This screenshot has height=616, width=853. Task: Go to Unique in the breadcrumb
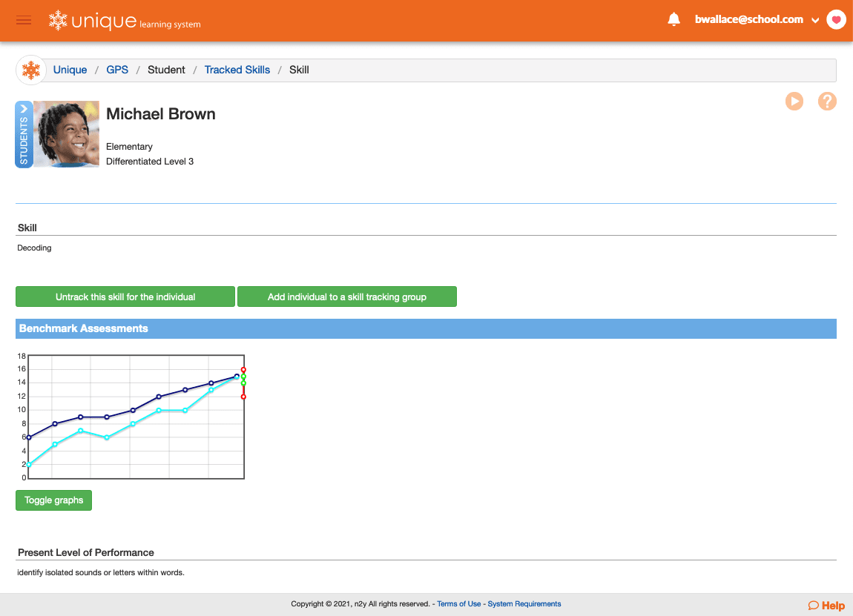(x=70, y=70)
